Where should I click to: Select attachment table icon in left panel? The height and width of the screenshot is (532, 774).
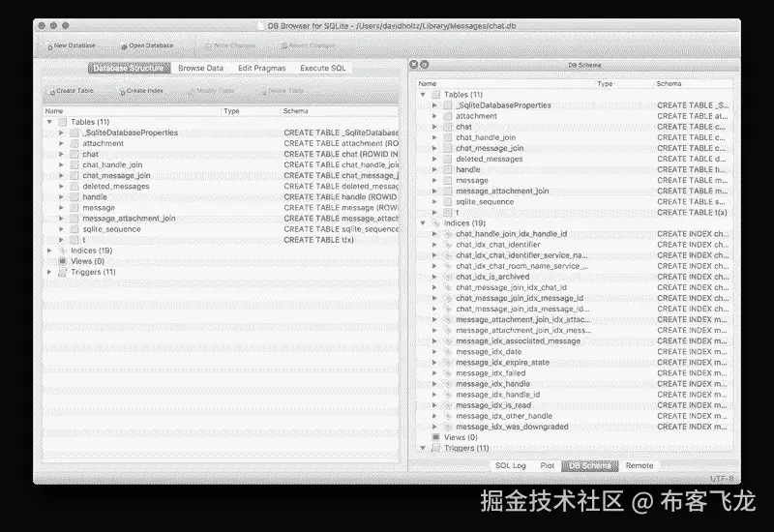tap(74, 143)
